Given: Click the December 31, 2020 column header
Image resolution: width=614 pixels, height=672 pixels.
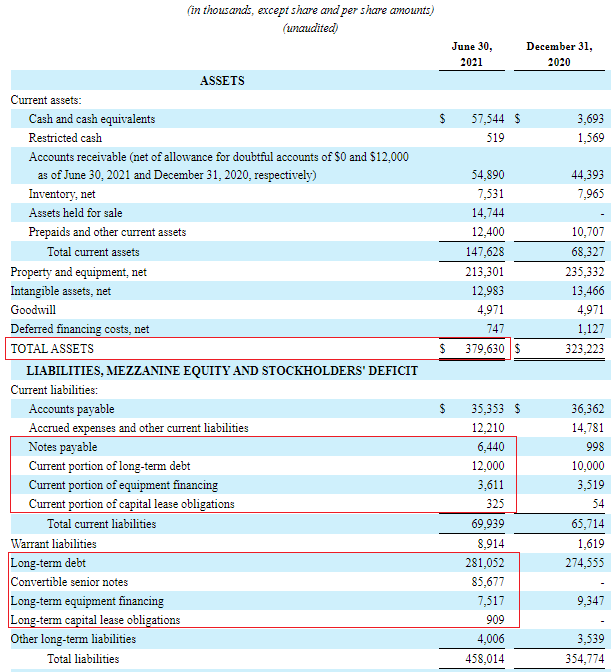Looking at the screenshot, I should pyautogui.click(x=559, y=54).
